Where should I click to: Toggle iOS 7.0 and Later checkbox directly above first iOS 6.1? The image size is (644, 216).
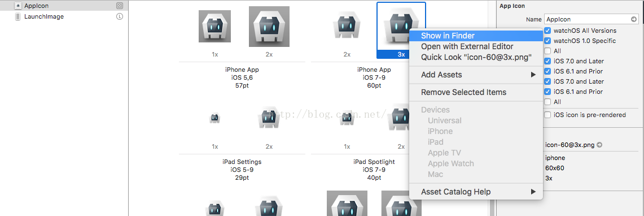coord(547,61)
